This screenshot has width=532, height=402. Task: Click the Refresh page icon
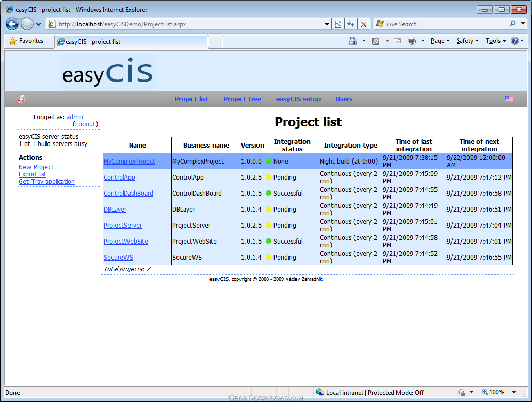coord(351,24)
